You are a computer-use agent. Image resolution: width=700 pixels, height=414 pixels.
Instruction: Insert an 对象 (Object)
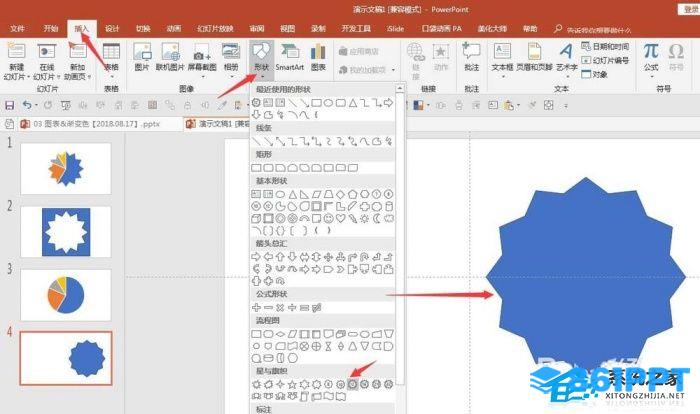(595, 74)
